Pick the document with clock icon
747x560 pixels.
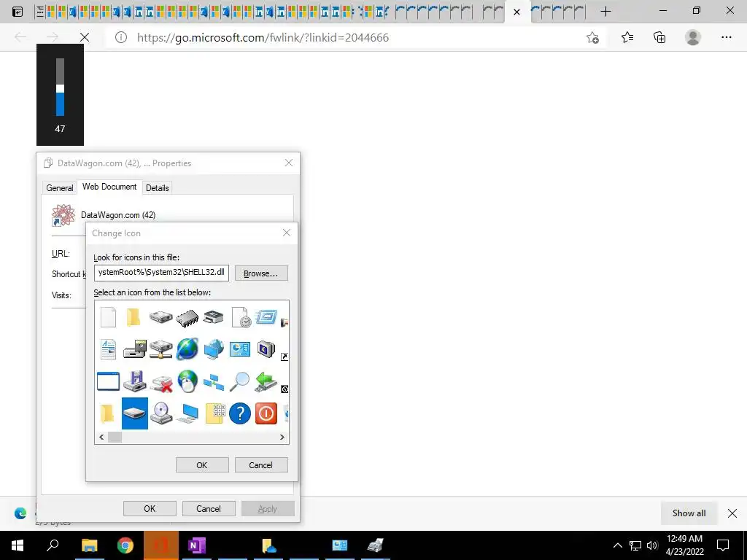(x=241, y=317)
